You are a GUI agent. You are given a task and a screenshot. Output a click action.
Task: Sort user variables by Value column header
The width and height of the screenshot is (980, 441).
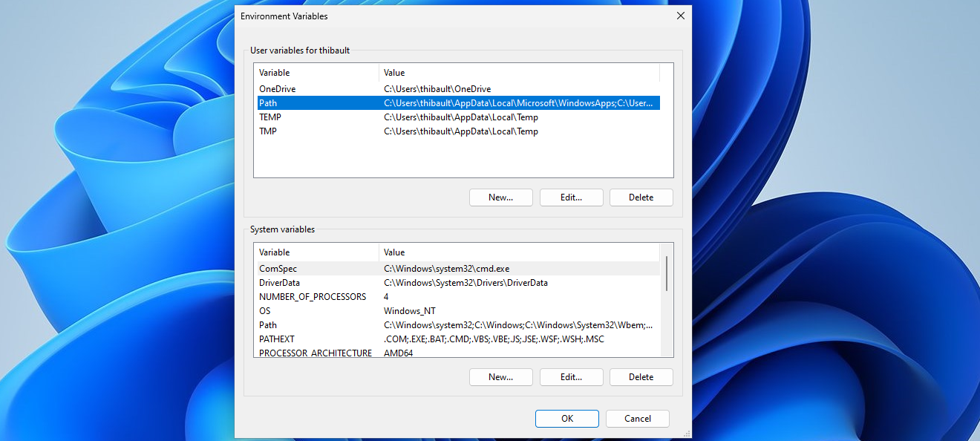pyautogui.click(x=519, y=73)
